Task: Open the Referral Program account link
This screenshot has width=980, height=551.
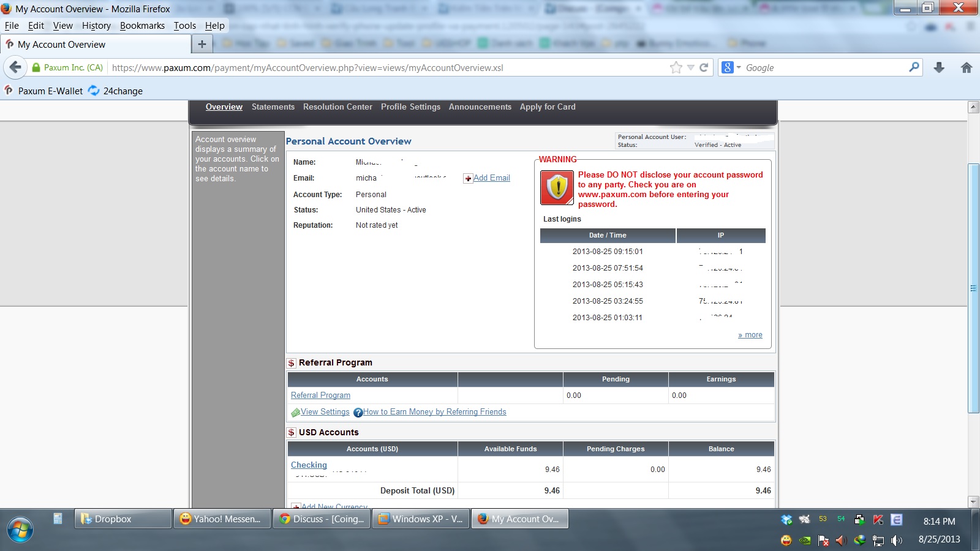Action: pyautogui.click(x=320, y=395)
